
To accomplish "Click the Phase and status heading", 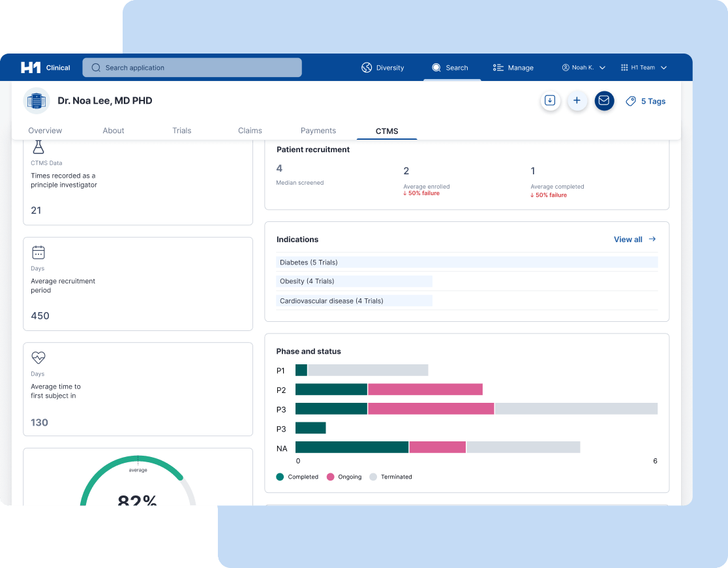I will click(x=309, y=351).
